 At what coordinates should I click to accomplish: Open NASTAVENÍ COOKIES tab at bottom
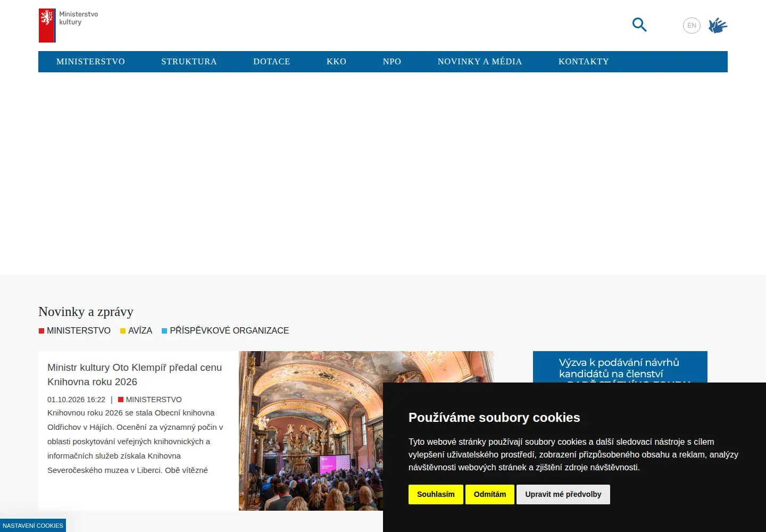[x=33, y=526]
